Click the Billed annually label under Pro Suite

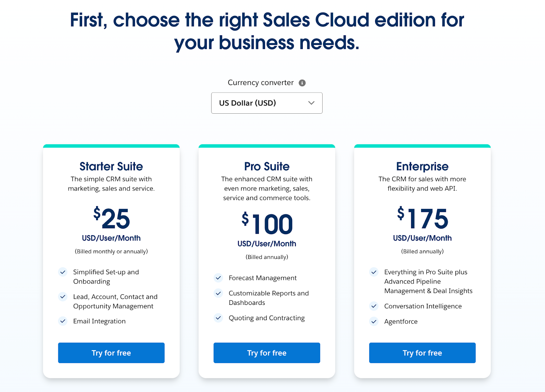tap(267, 257)
